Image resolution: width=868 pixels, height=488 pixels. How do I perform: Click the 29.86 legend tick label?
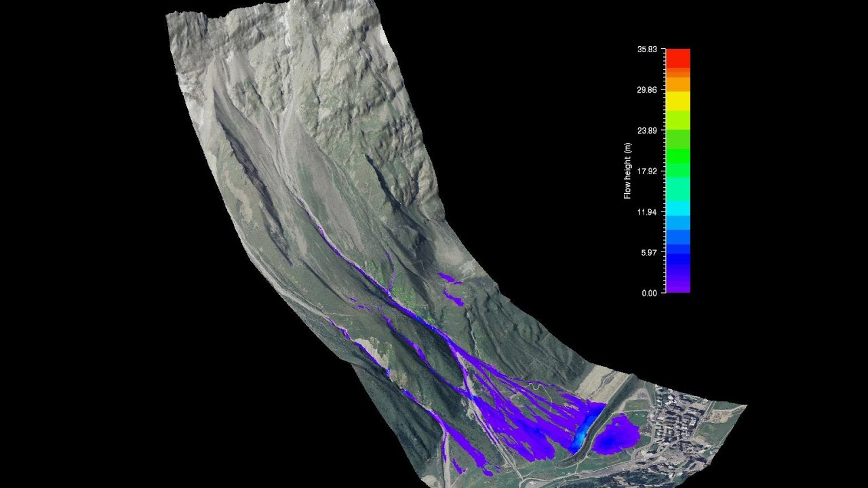point(647,90)
